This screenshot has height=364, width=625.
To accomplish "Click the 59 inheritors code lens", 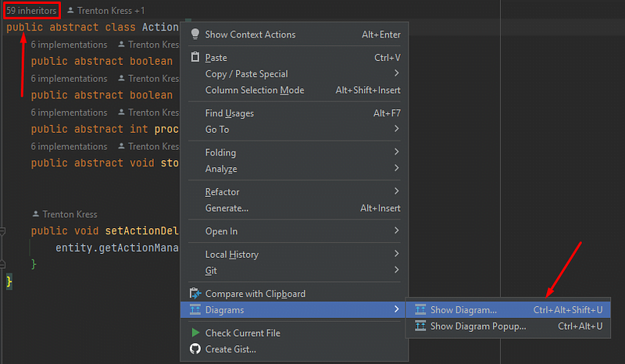I will click(x=31, y=11).
